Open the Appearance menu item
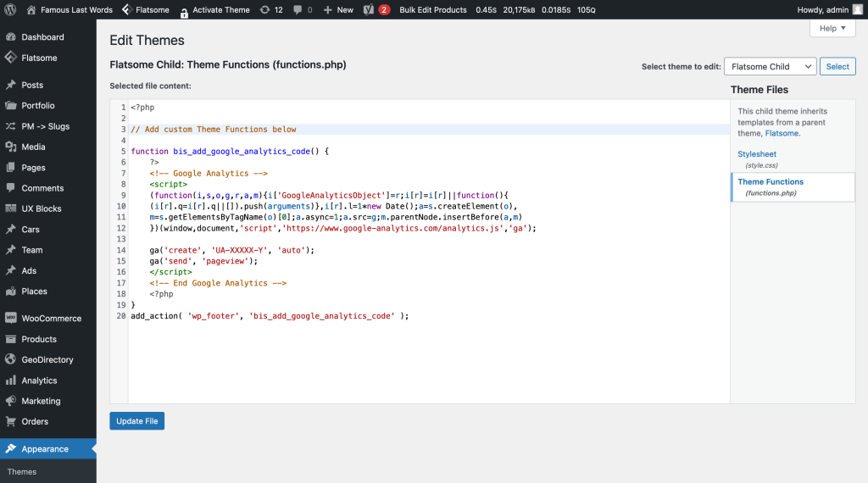 click(48, 449)
